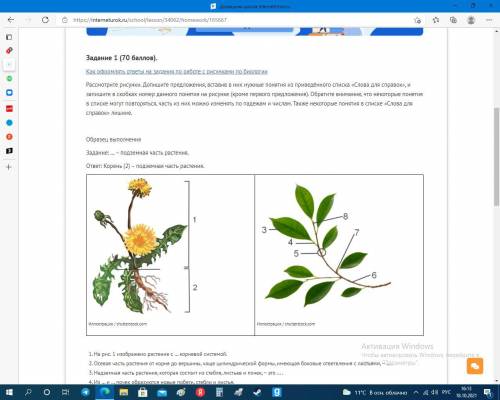500x400 pixels.
Task: Reload the current page
Action: click(x=45, y=20)
